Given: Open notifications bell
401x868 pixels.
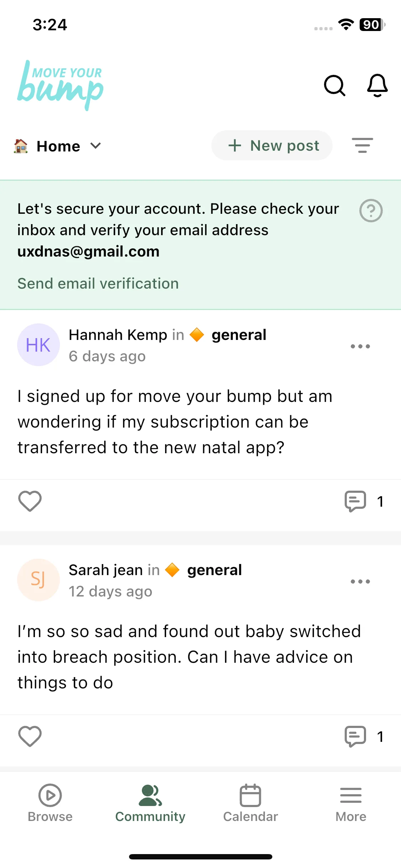Looking at the screenshot, I should tap(377, 86).
